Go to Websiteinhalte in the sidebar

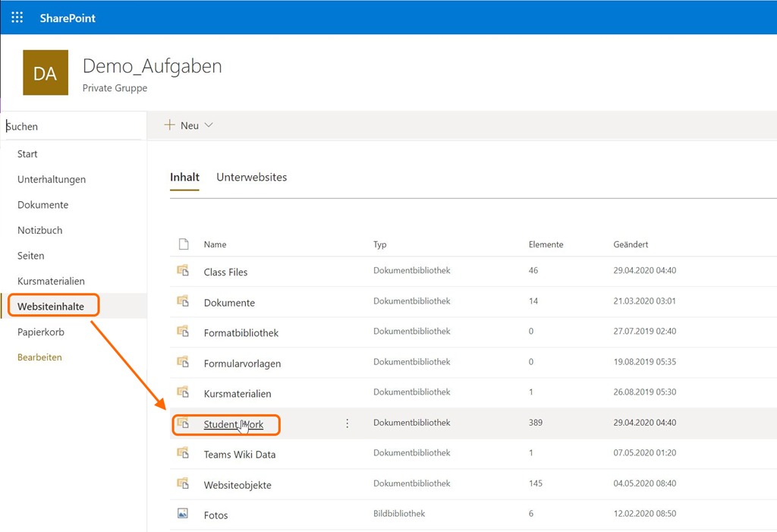coord(51,306)
